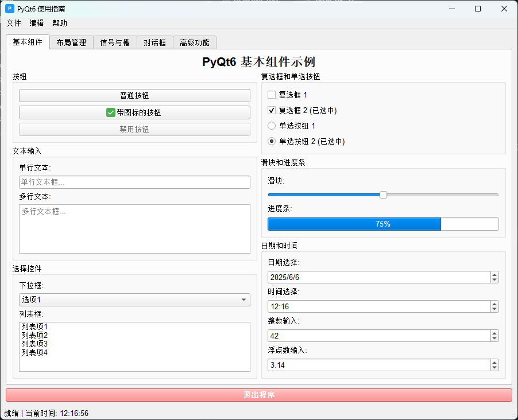The width and height of the screenshot is (518, 420).
Task: Decrement the float spin box showing 3.14
Action: coord(494,368)
